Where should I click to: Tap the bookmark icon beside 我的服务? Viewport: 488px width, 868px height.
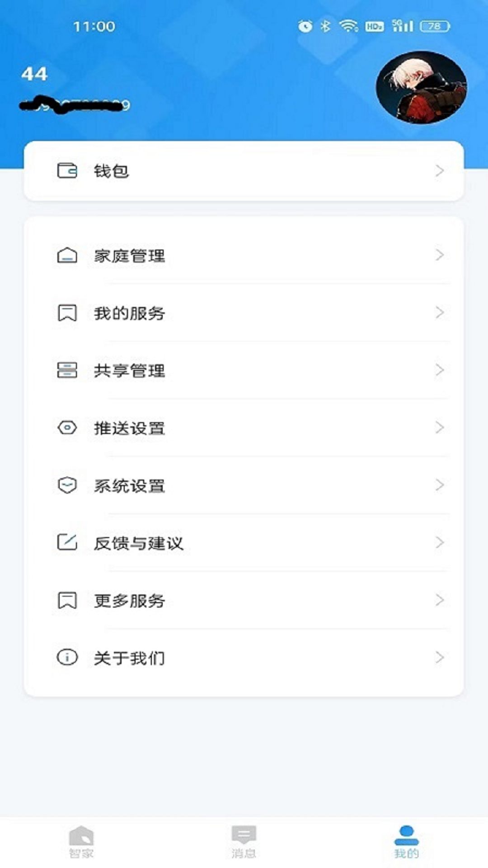pyautogui.click(x=67, y=313)
